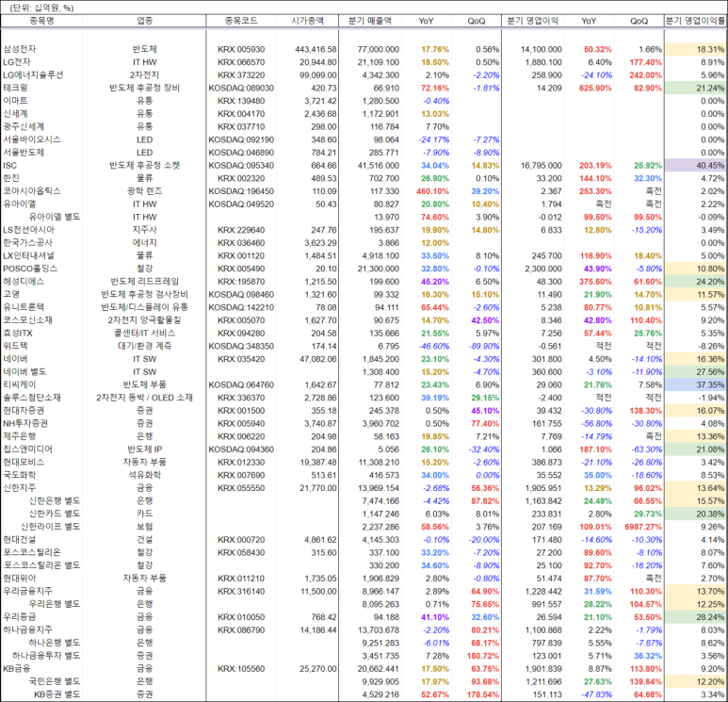Click the revenue value 77,000.000

pos(379,49)
